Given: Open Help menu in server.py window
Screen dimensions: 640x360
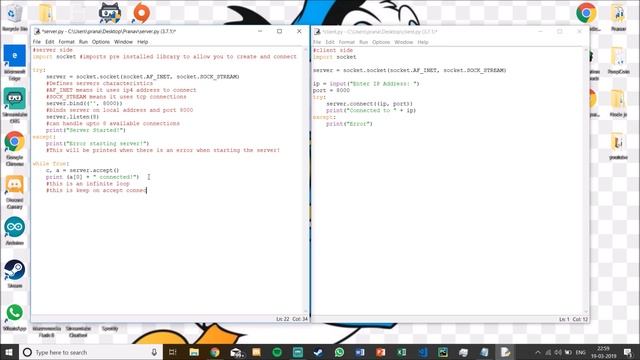Looking at the screenshot, I should click(x=142, y=42).
